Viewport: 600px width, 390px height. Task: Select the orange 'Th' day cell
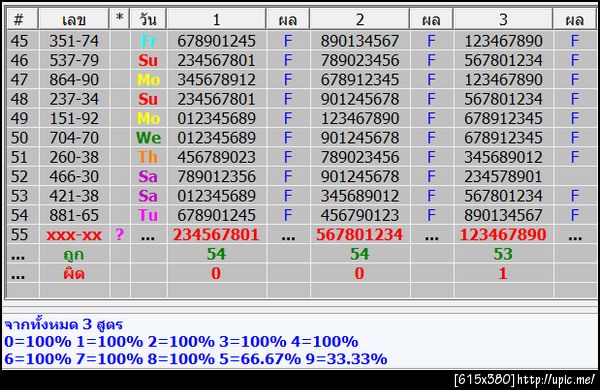pyautogui.click(x=148, y=157)
